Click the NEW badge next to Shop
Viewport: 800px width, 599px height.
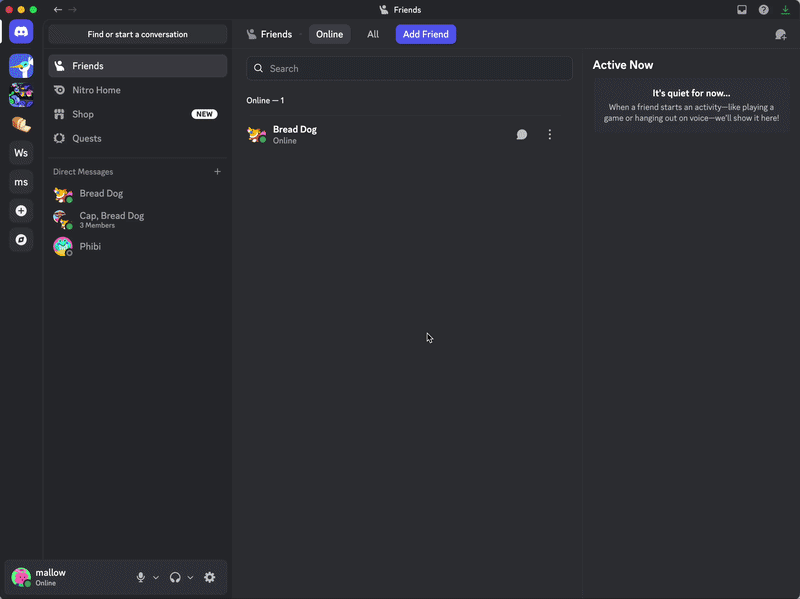[x=204, y=114]
